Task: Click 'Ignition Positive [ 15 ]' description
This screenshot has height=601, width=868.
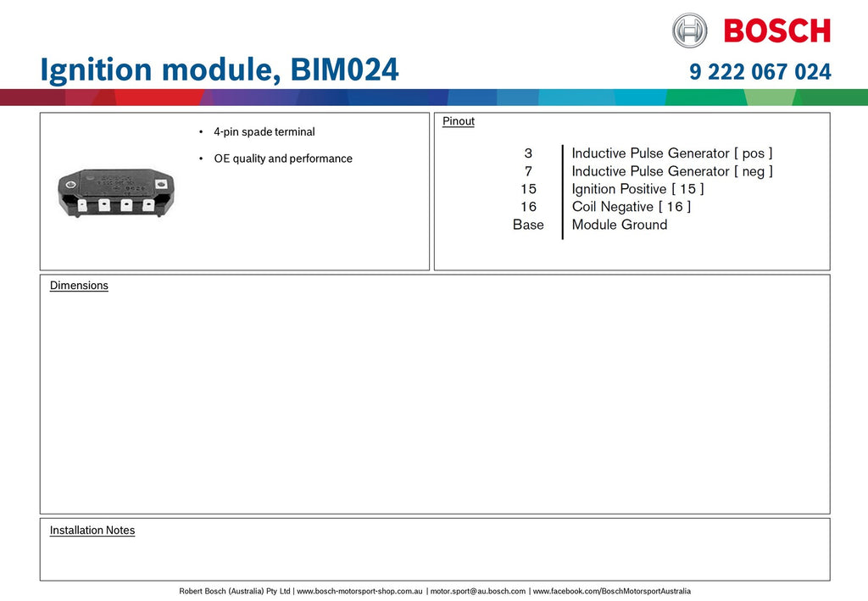Action: coord(637,189)
